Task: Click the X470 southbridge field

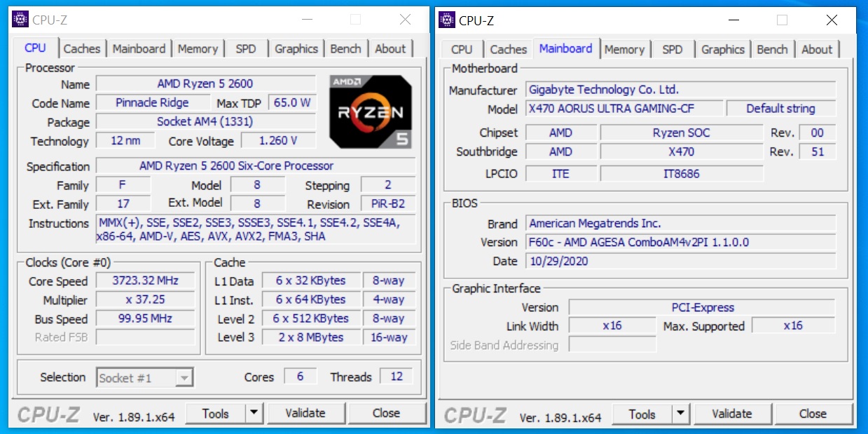Action: [x=682, y=151]
